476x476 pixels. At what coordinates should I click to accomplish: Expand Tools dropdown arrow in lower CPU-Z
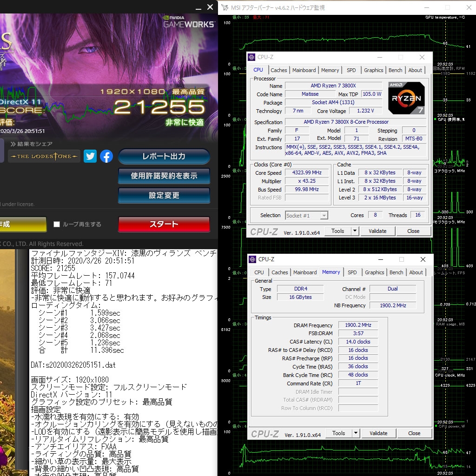[356, 433]
